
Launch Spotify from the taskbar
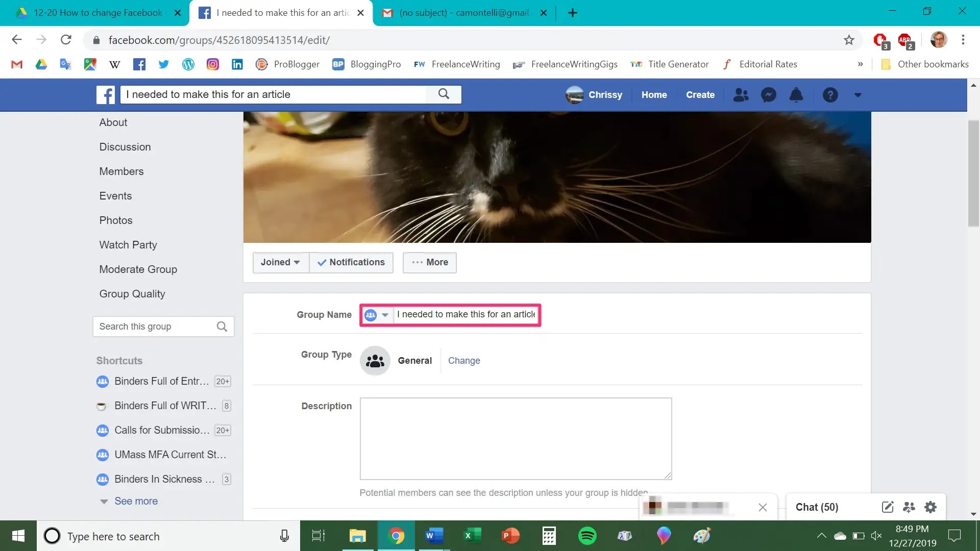[x=587, y=536]
